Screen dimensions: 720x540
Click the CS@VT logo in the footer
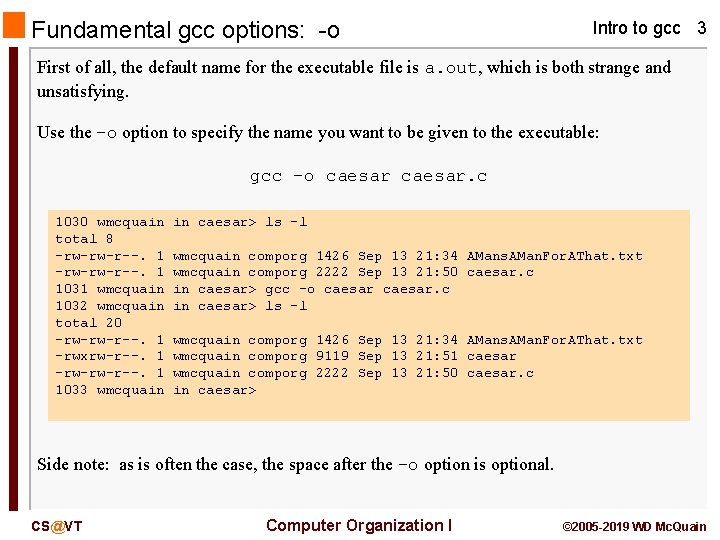57,526
